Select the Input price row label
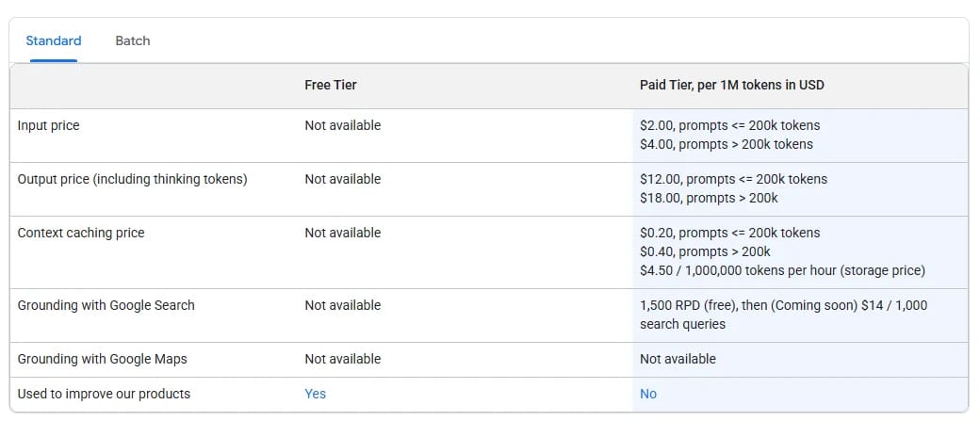The width and height of the screenshot is (980, 437). (49, 125)
